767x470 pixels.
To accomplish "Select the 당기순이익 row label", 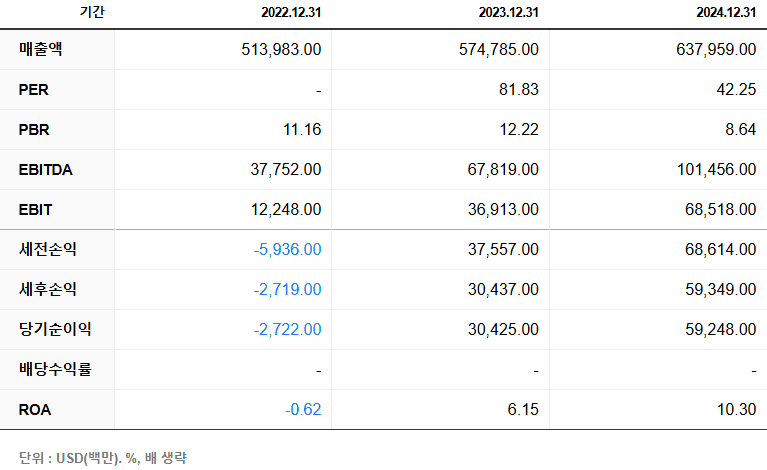I will [x=55, y=329].
